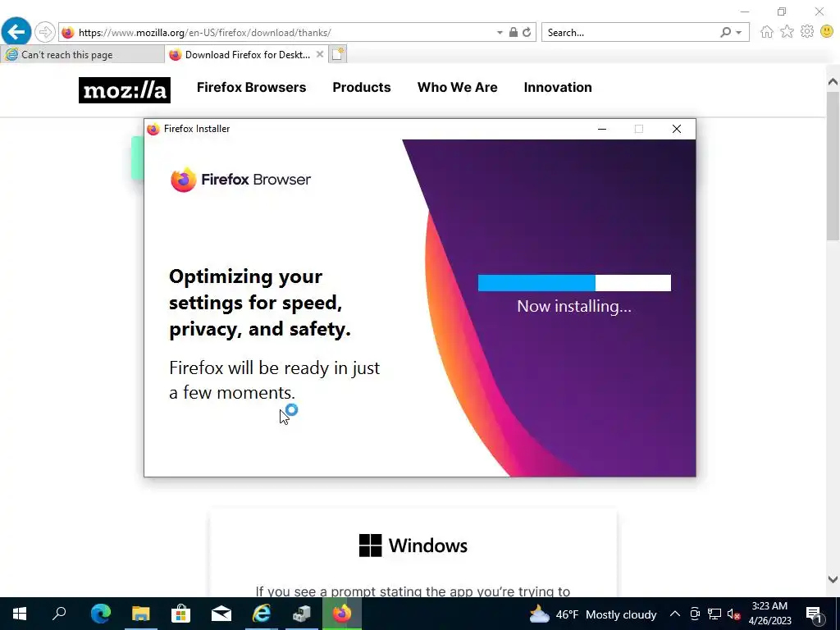Screen dimensions: 840x630
Task: Minimize the Internet Explorer window
Action: 745,11
